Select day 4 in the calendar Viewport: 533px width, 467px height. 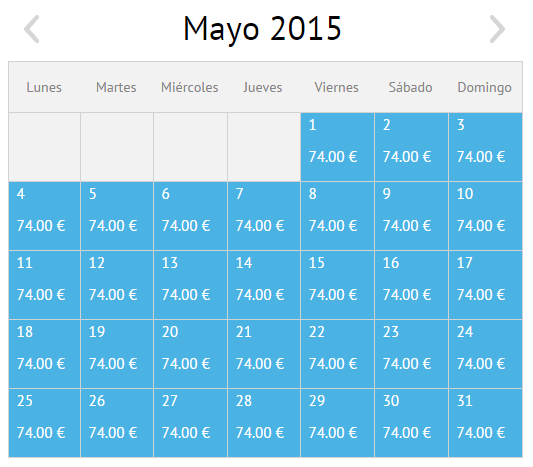click(x=45, y=216)
